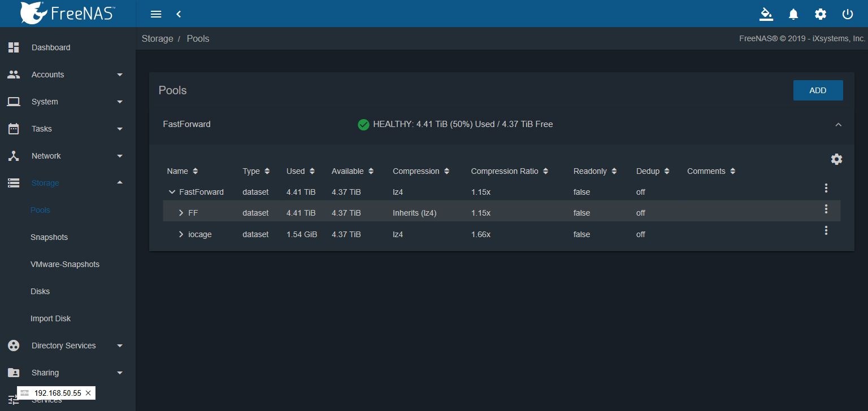The width and height of the screenshot is (868, 411).
Task: Sort table by Available column
Action: coord(371,171)
